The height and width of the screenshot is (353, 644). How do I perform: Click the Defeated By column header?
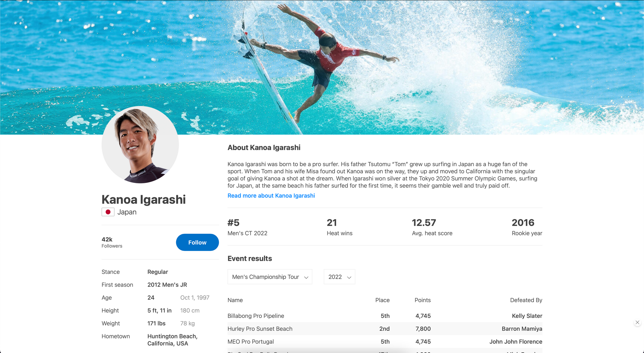(x=526, y=300)
